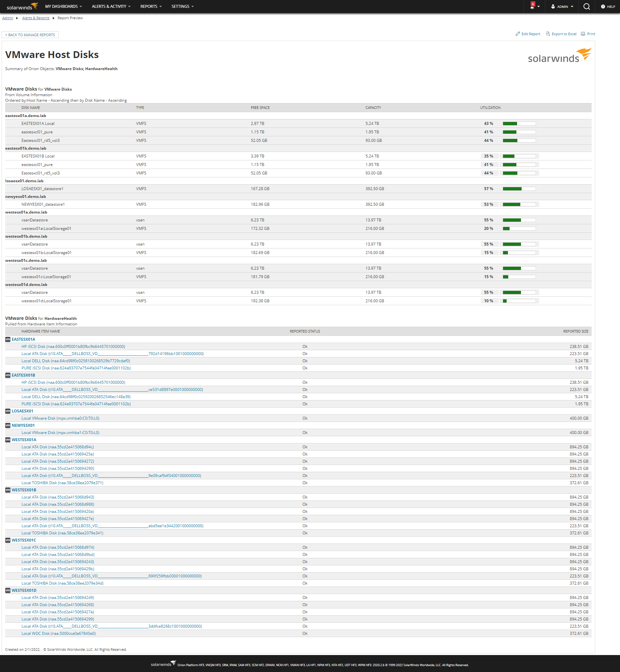Go to Alerts & Reports breadcrumb
Viewport: 620px width, 672px height.
tap(36, 18)
